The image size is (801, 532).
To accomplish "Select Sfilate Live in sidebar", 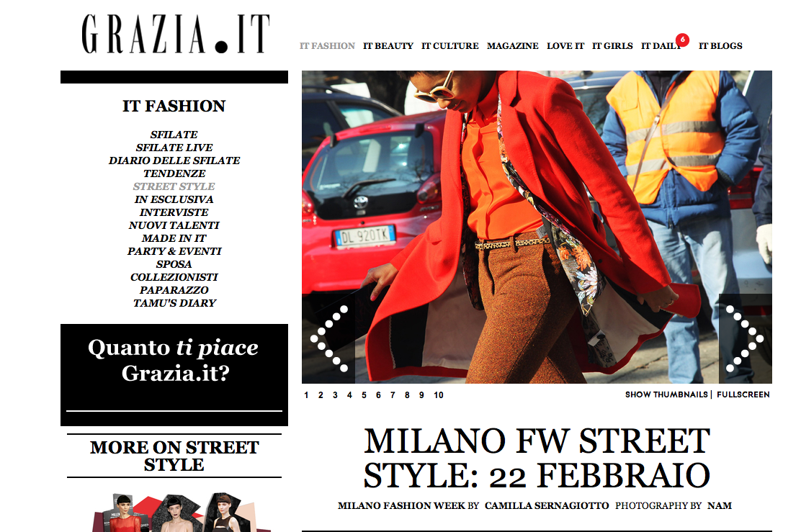I will point(174,148).
